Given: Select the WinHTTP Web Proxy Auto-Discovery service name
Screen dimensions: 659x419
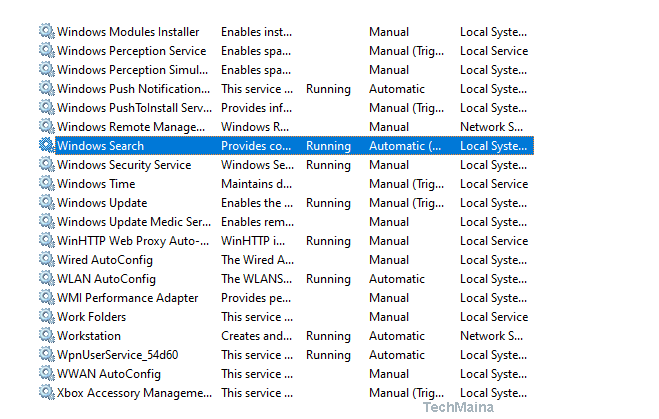Looking at the screenshot, I should (133, 241).
